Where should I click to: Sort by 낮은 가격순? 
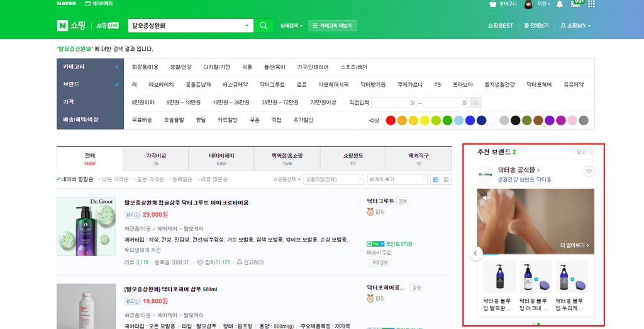(115, 179)
